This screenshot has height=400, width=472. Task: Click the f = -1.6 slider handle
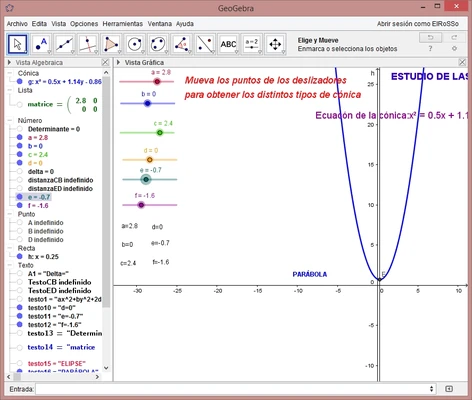141,205
